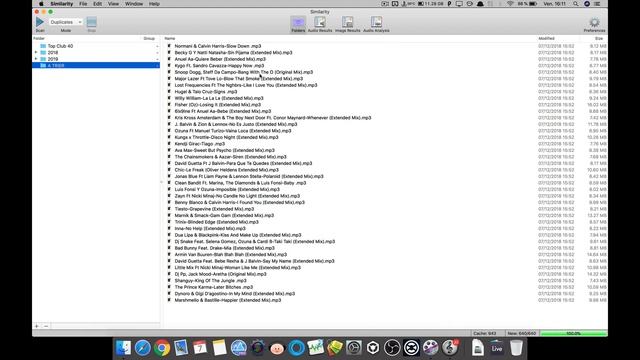The height and width of the screenshot is (360, 640).
Task: Select the 2018 folder row
Action: coord(96,53)
